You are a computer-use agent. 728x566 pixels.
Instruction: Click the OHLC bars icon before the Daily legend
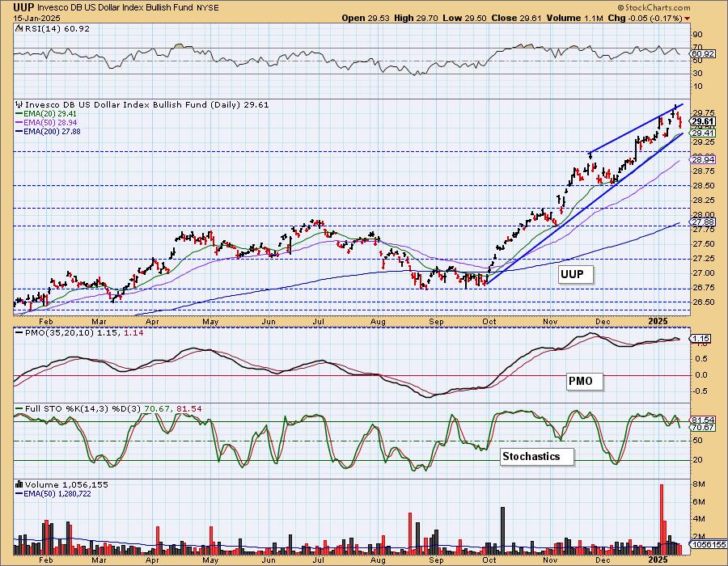click(19, 104)
